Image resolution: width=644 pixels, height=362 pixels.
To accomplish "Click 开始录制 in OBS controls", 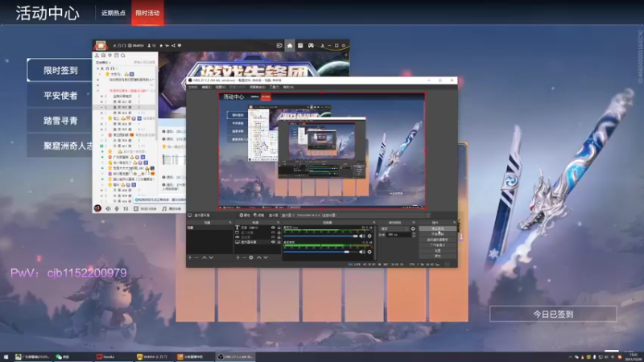I will pos(437,234).
